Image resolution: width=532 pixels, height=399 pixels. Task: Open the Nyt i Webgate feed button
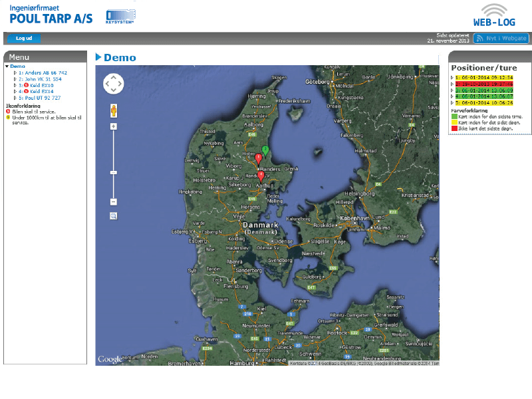pyautogui.click(x=501, y=39)
